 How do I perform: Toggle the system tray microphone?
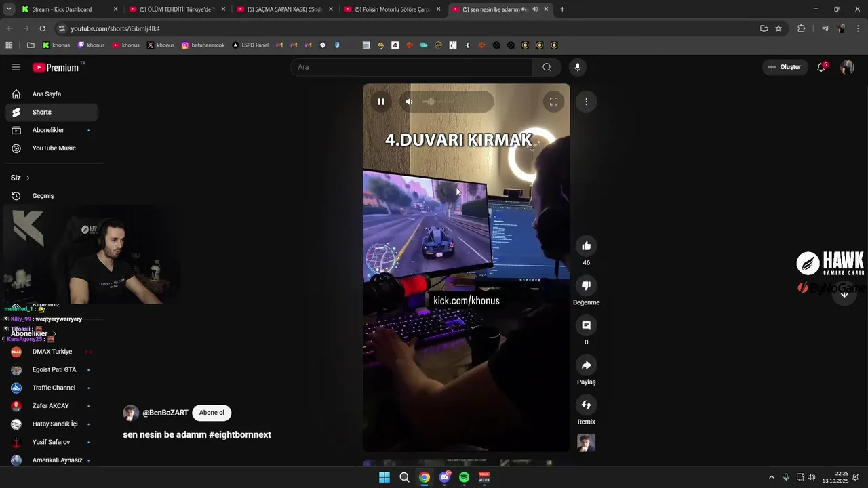[x=786, y=477]
